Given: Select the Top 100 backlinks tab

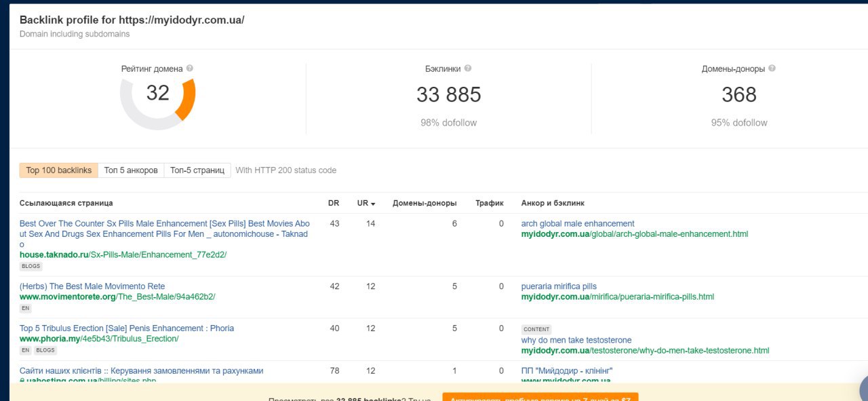Looking at the screenshot, I should pos(59,170).
